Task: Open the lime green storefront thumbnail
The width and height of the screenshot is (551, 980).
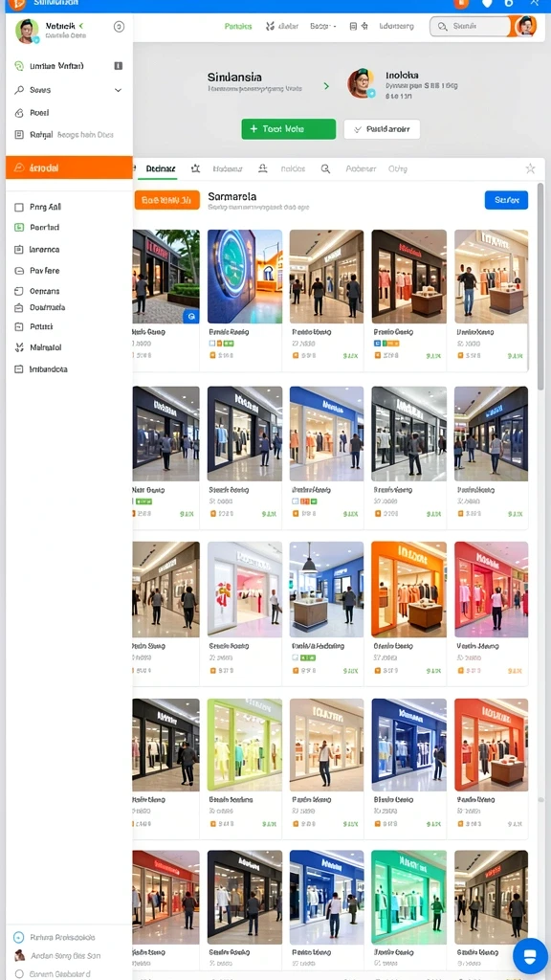Action: (245, 745)
